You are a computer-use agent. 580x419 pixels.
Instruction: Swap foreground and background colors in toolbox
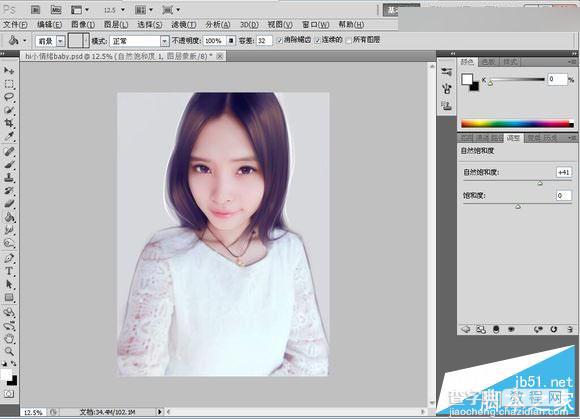pos(13,364)
